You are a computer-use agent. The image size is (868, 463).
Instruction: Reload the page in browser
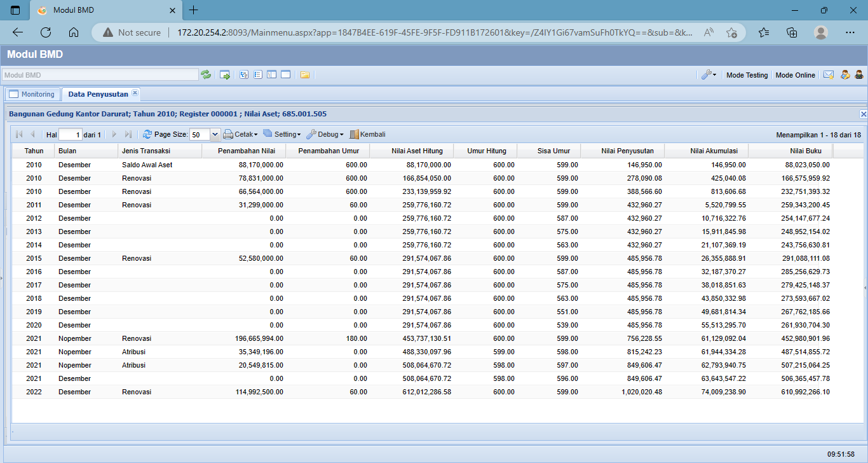[46, 32]
